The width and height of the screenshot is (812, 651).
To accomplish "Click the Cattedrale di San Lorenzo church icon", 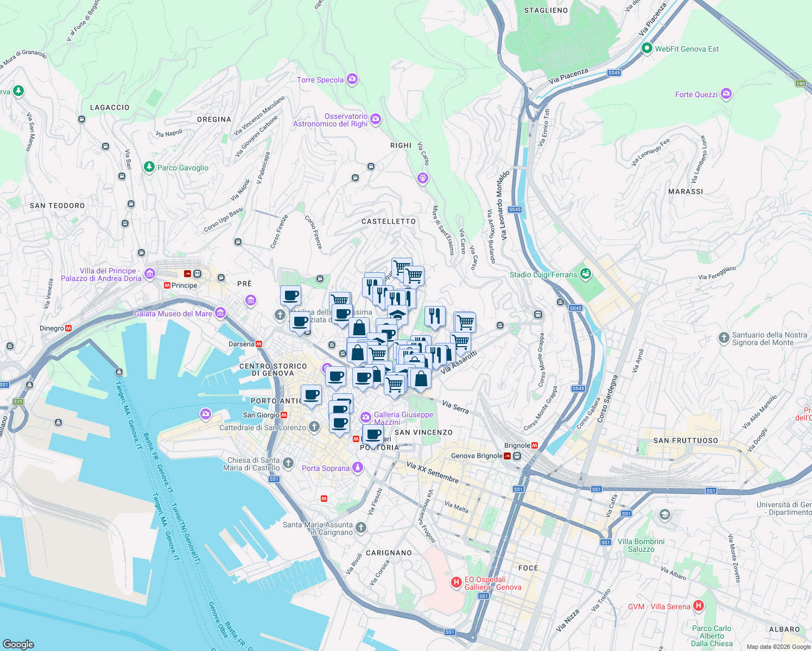I will (314, 427).
